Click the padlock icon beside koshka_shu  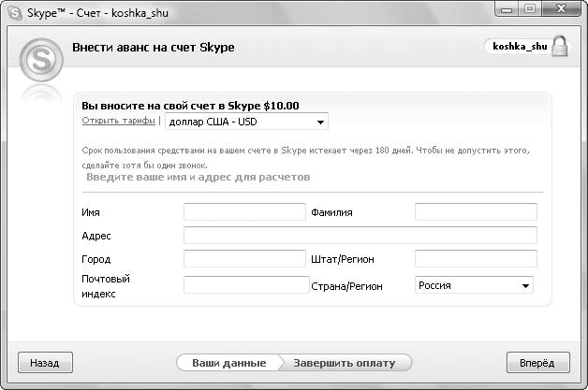560,46
